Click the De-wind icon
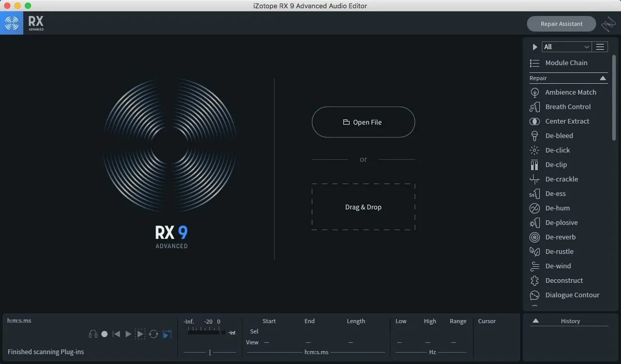This screenshot has height=364, width=621. coord(535,266)
